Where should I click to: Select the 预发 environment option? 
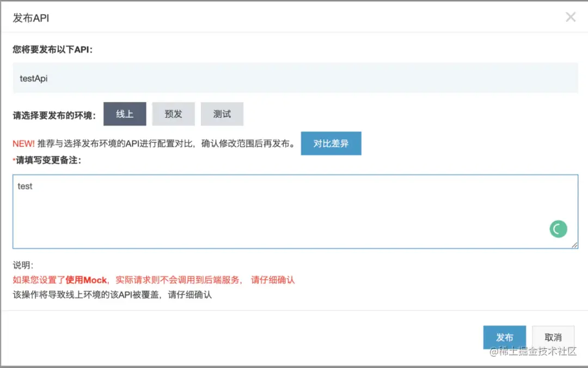[173, 114]
